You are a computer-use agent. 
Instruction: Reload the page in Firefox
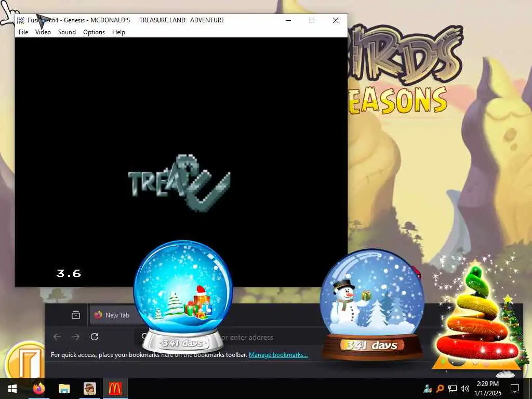click(x=95, y=337)
